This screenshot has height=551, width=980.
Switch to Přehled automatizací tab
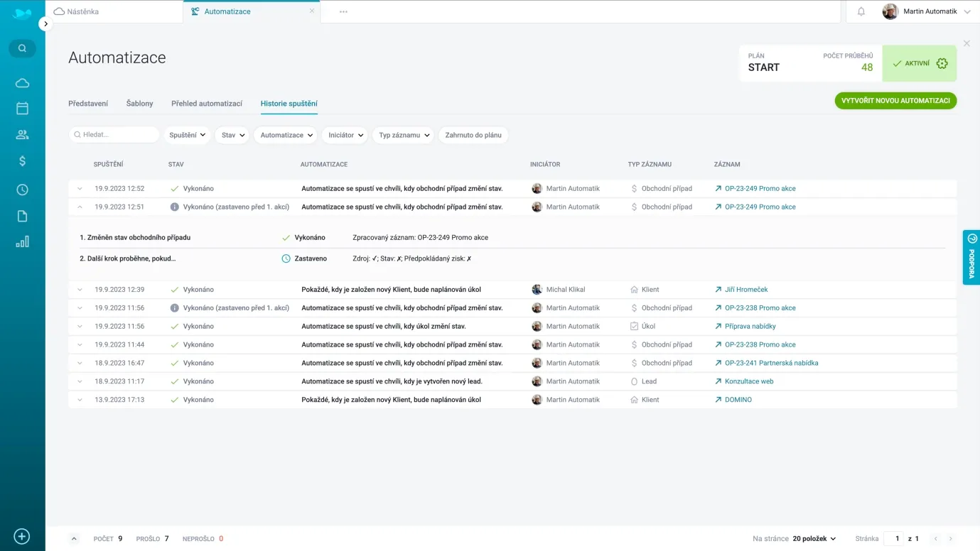[207, 104]
